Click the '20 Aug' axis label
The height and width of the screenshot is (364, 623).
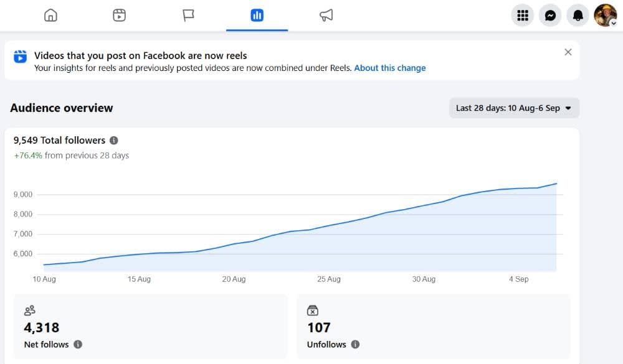point(234,279)
